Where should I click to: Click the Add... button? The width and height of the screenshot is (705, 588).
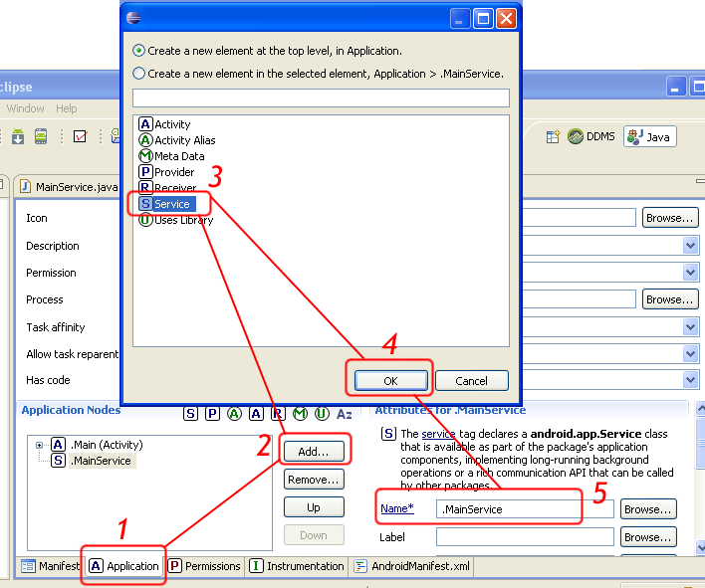point(314,452)
